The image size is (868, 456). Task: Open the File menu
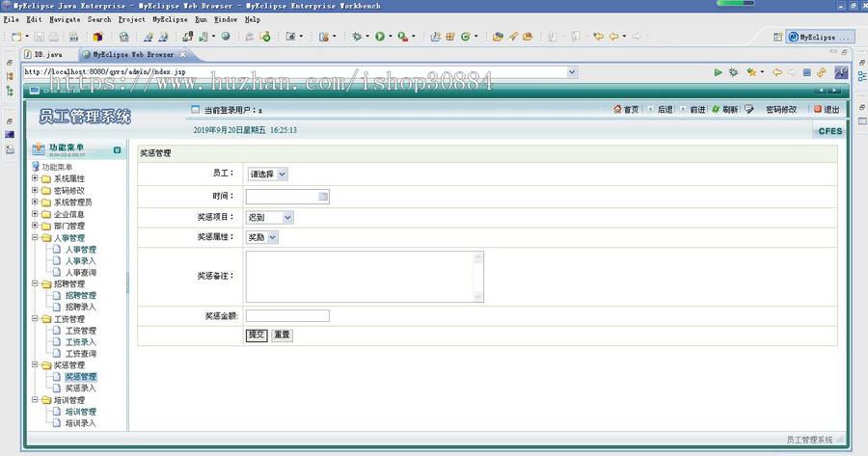pos(11,19)
